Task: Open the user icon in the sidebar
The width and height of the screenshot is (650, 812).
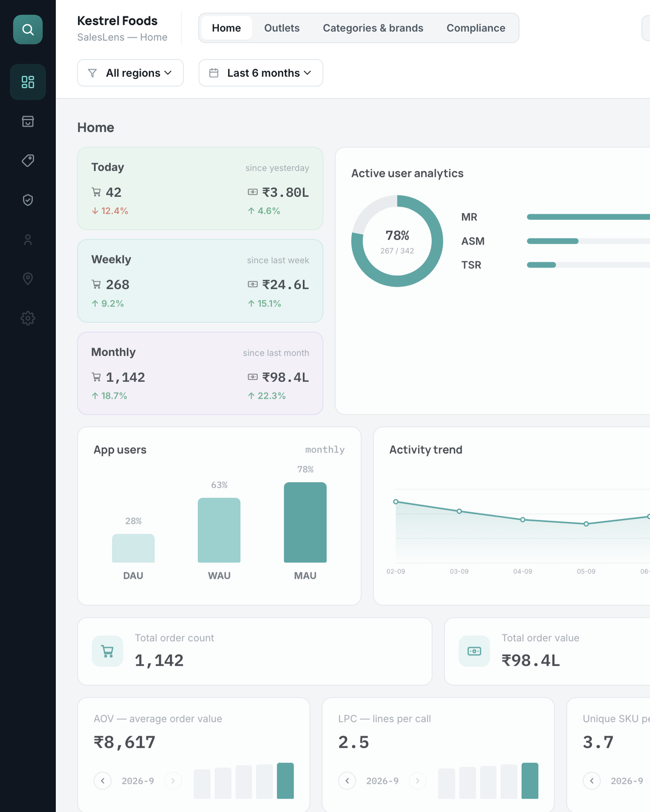Action: click(28, 239)
